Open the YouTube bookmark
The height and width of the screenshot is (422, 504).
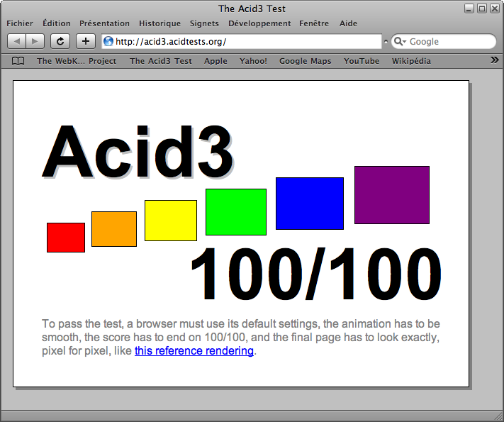(362, 61)
